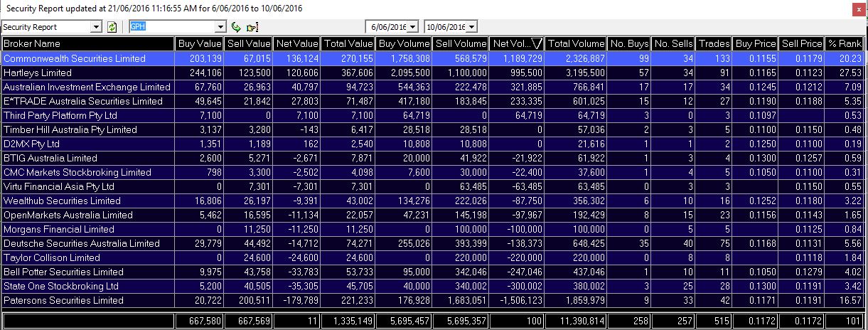The width and height of the screenshot is (868, 330).
Task: Click Commonwealth % rank value 20.23
Action: pos(851,58)
